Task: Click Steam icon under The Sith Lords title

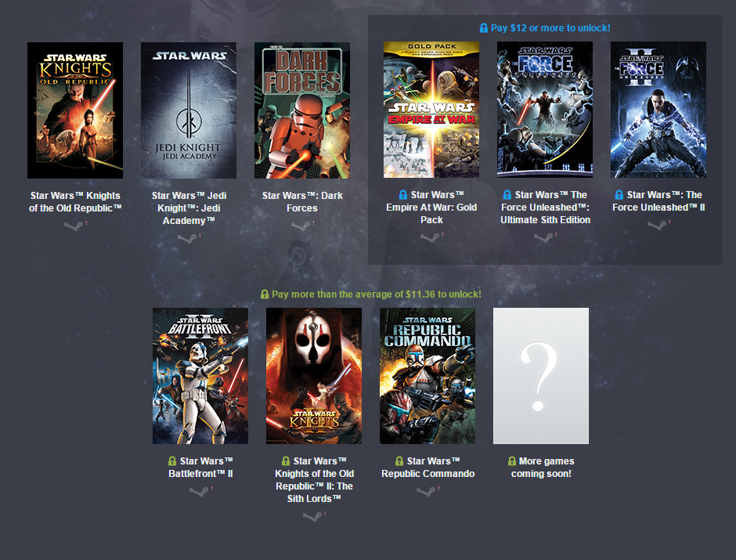Action: (x=312, y=517)
